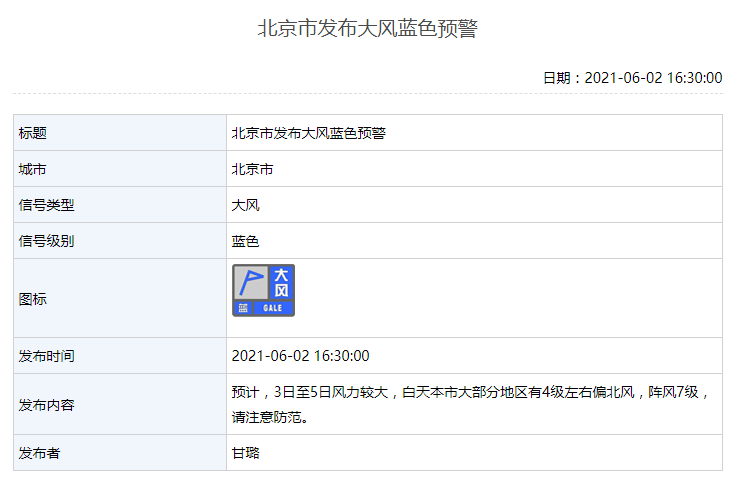Screen dimensions: 746x502
Task: Select the 信号类型 row label
Action: pos(47,205)
